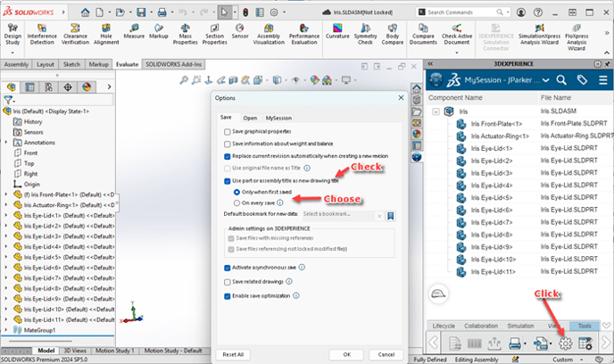Image resolution: width=614 pixels, height=364 pixels.
Task: Uncheck Replace current revision automatically option
Action: pos(227,156)
